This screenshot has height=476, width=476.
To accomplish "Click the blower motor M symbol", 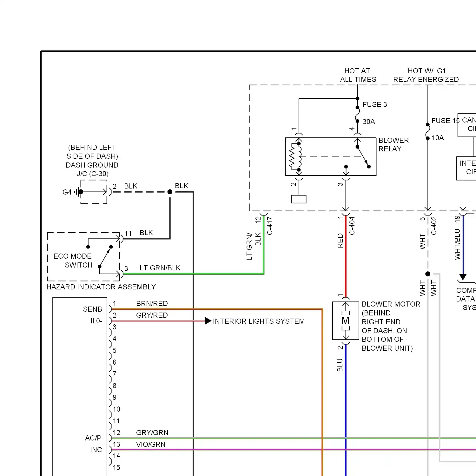I will [346, 321].
